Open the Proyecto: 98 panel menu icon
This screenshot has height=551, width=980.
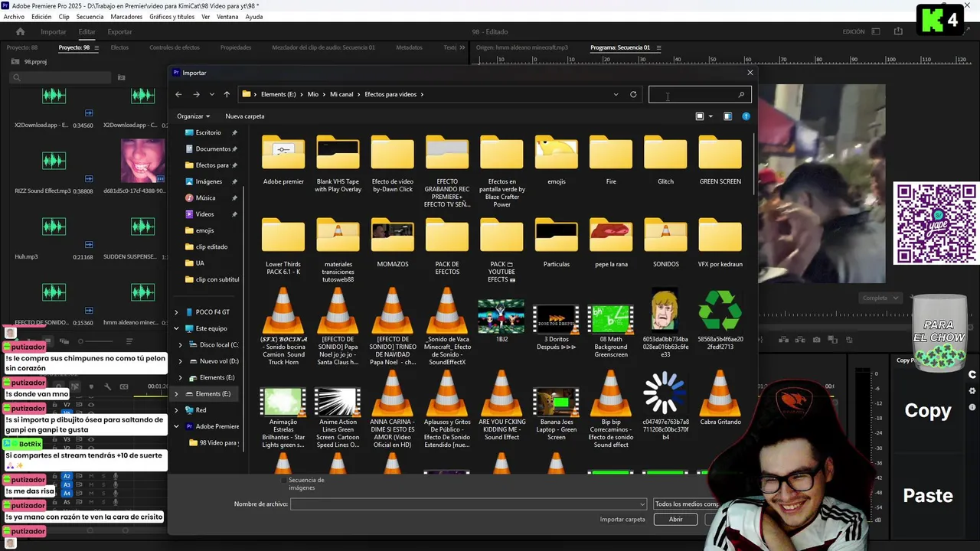96,47
